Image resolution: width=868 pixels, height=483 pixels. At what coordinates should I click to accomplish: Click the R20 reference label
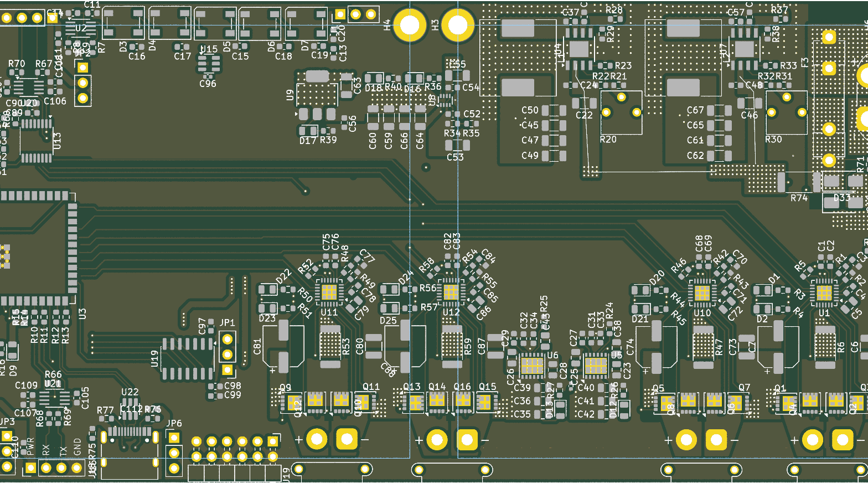[x=608, y=140]
